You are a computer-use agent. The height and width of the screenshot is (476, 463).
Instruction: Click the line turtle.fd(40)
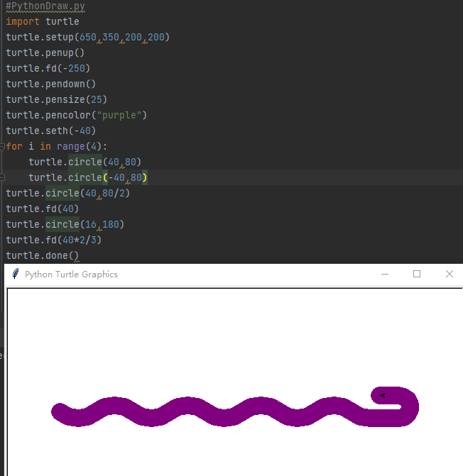[x=42, y=209]
